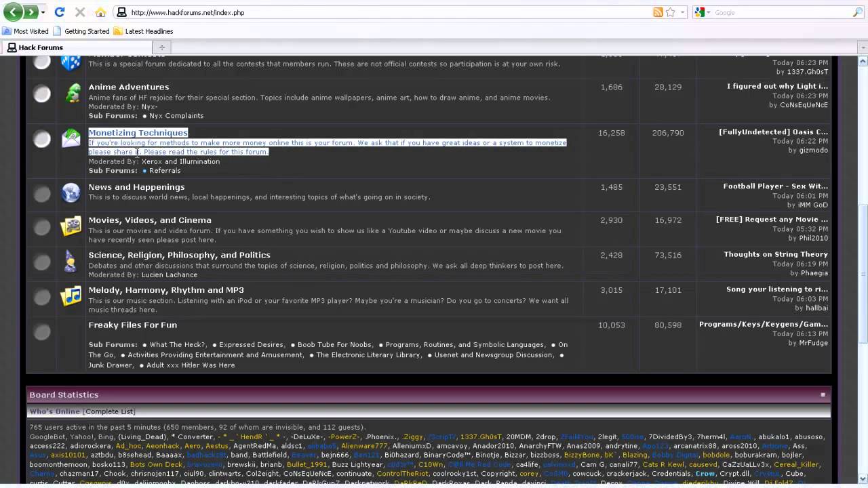Open the Complete List of online users
The image size is (868, 488).
pyautogui.click(x=109, y=411)
